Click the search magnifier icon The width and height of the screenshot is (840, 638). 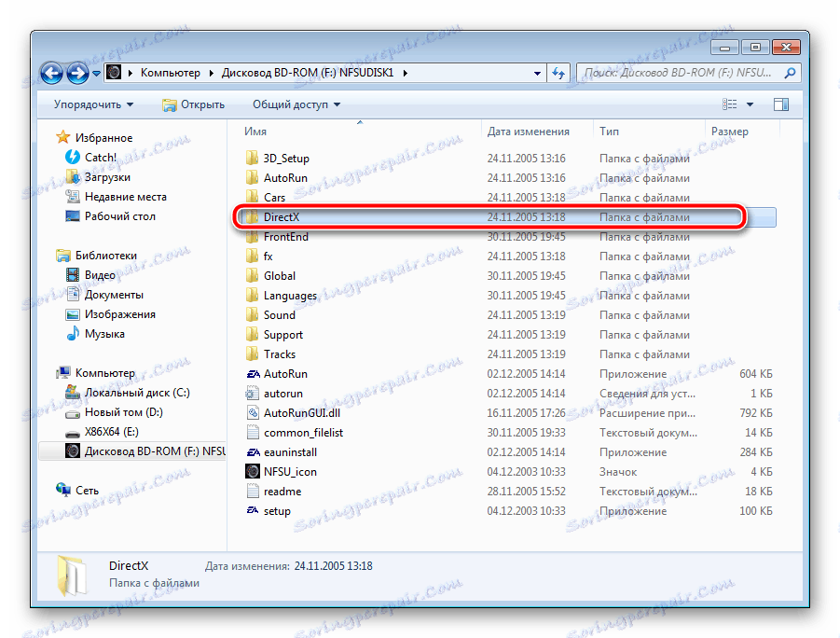tap(790, 73)
